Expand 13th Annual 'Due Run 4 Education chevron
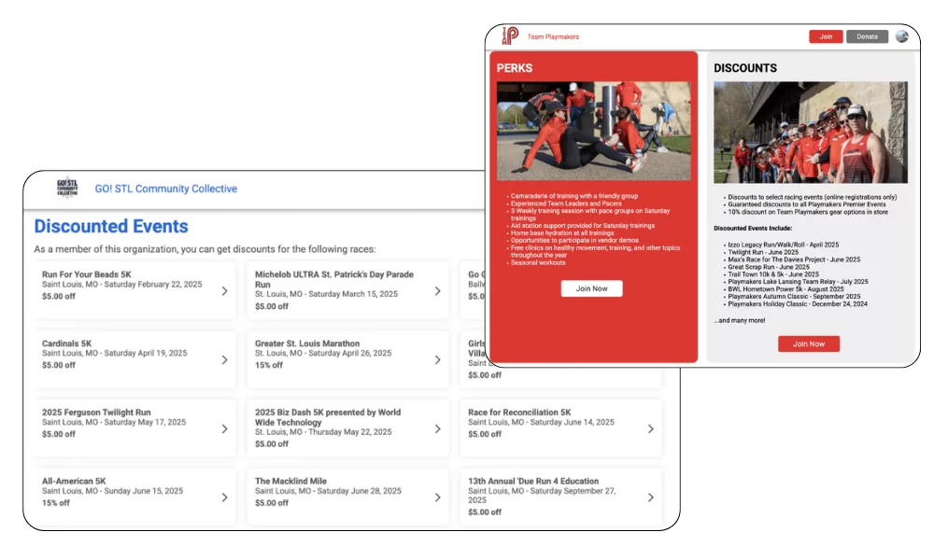 click(x=650, y=497)
